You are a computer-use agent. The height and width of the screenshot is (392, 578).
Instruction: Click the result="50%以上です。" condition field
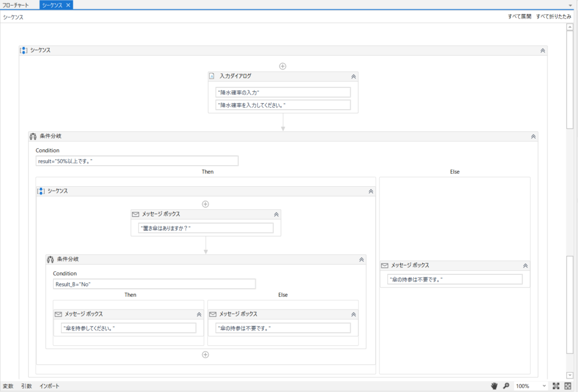click(x=137, y=161)
